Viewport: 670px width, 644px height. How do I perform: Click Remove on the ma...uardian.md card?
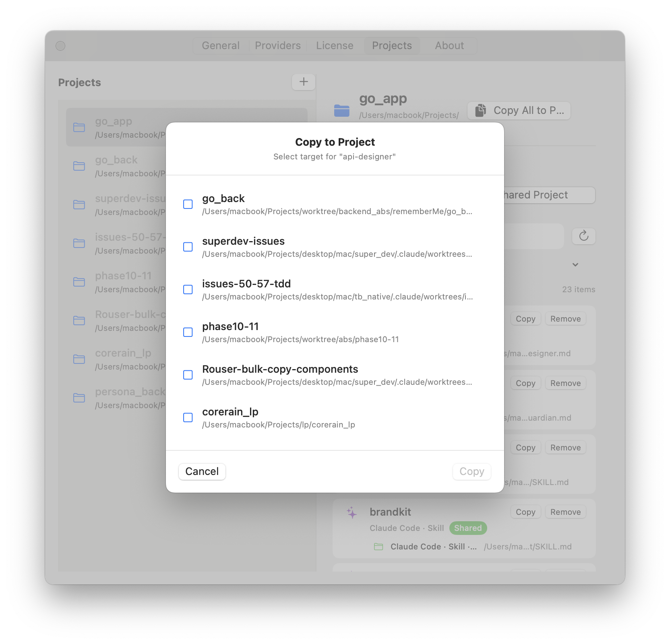pyautogui.click(x=565, y=383)
